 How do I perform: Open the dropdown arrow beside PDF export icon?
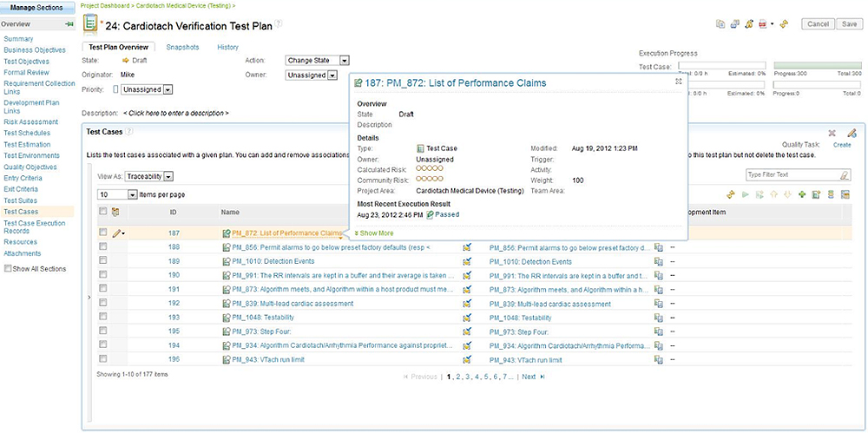(x=772, y=24)
